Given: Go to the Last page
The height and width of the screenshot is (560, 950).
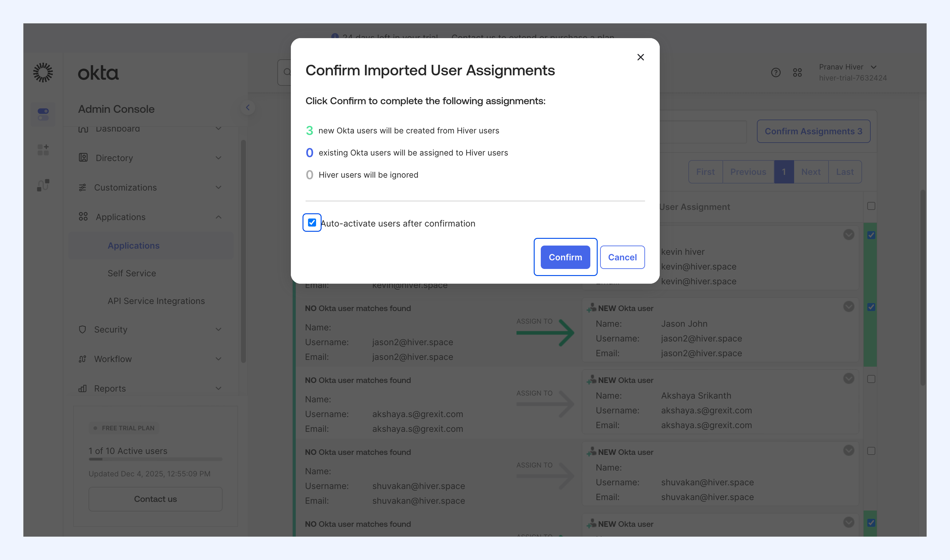Looking at the screenshot, I should click(x=845, y=172).
